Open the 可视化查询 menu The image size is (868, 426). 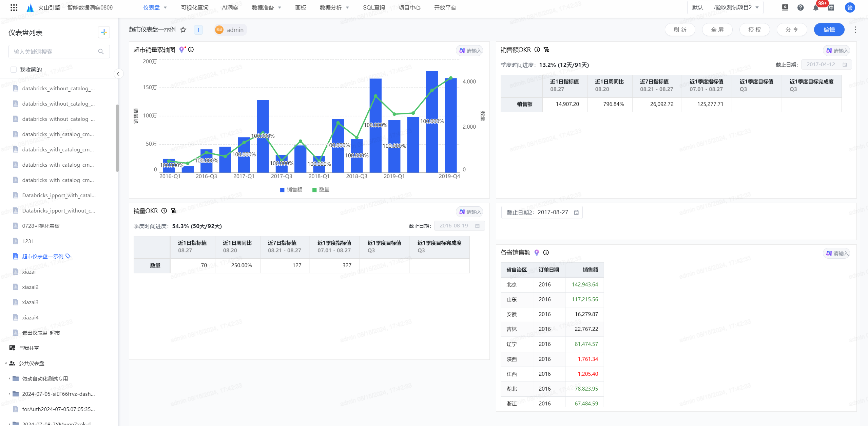[195, 7]
